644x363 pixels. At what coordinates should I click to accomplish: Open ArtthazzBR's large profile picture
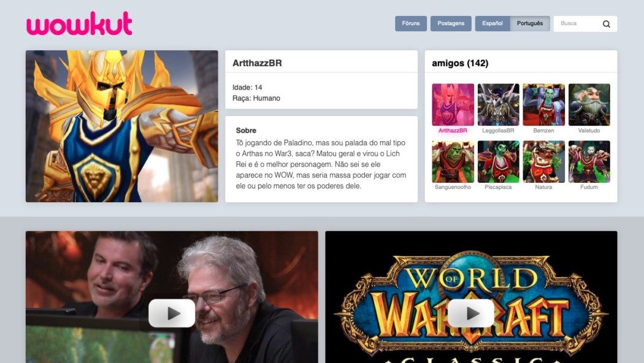pyautogui.click(x=121, y=126)
